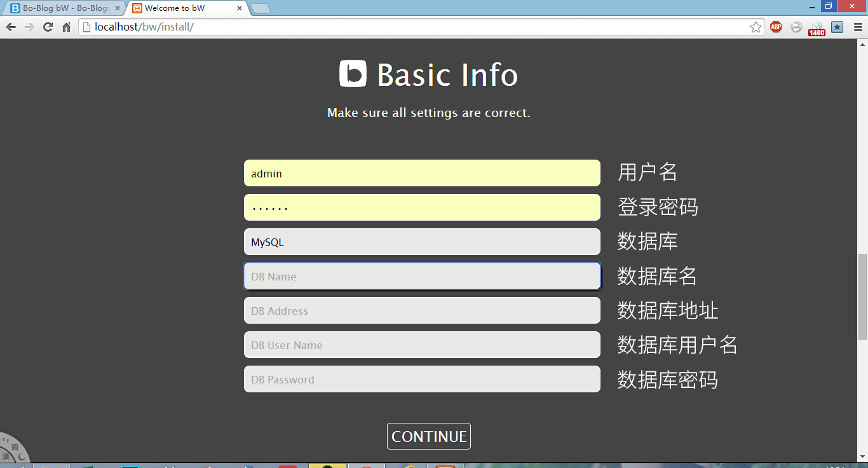Open the Adblock Plus extension icon
Screen dimensions: 868x468
(x=776, y=27)
